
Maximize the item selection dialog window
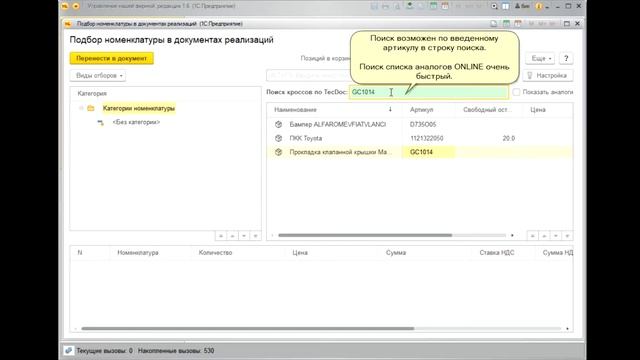click(567, 24)
